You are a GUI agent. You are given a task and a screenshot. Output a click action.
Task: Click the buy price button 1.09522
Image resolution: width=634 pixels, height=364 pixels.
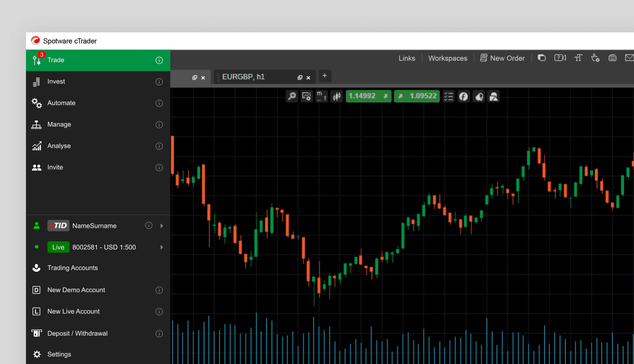pyautogui.click(x=417, y=96)
